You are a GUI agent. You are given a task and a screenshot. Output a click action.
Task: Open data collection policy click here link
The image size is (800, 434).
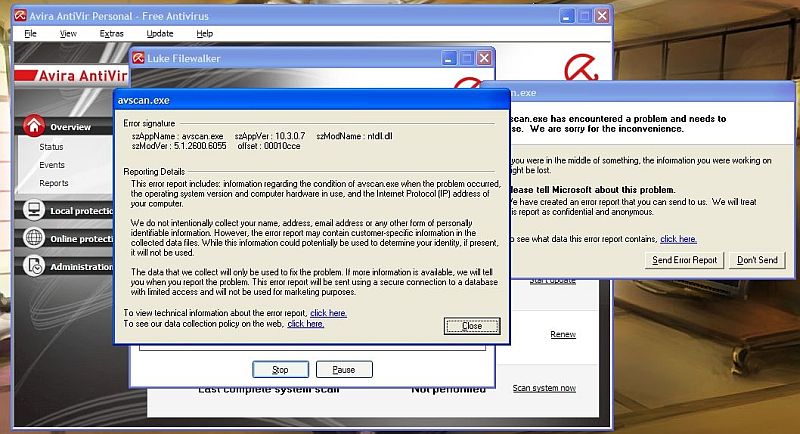(x=306, y=324)
